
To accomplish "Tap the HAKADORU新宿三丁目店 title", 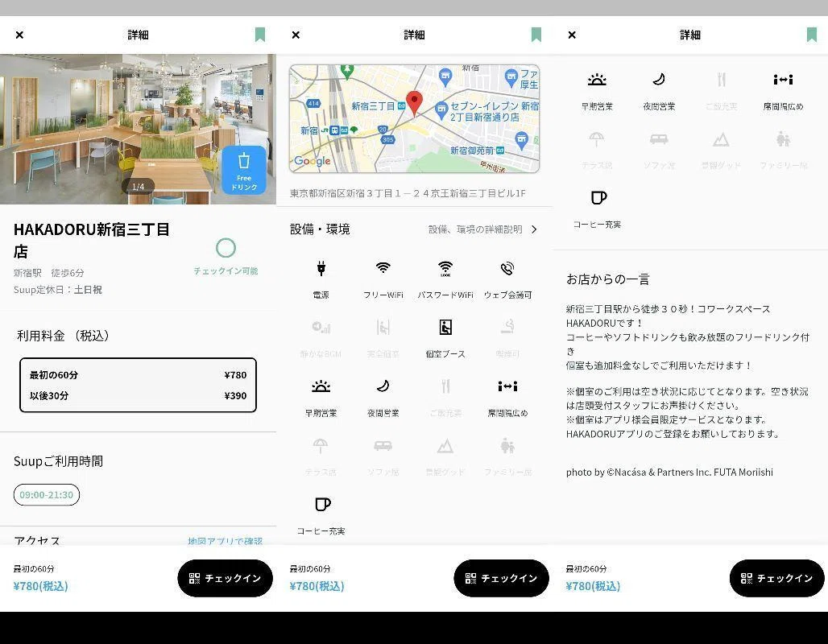I will pyautogui.click(x=91, y=240).
